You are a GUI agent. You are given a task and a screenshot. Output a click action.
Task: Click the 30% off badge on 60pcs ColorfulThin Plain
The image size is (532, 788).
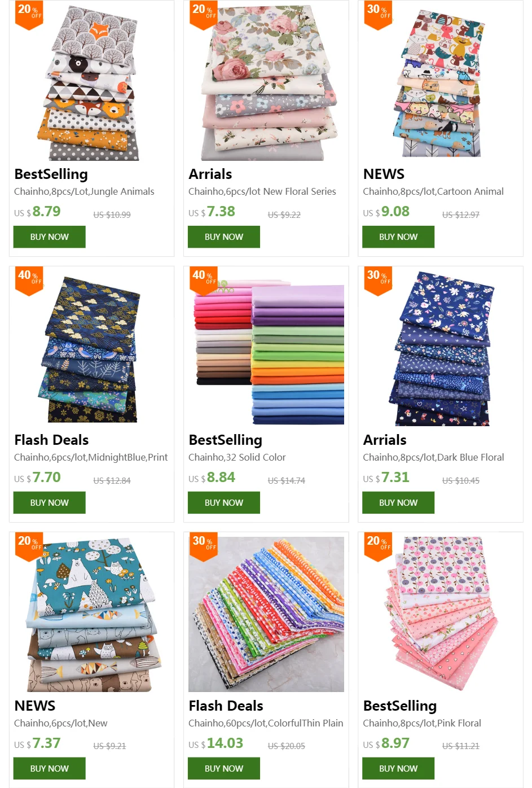[x=203, y=546]
